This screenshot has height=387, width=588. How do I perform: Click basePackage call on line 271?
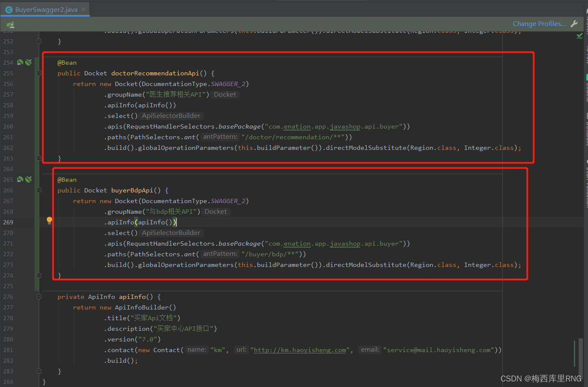(x=239, y=244)
